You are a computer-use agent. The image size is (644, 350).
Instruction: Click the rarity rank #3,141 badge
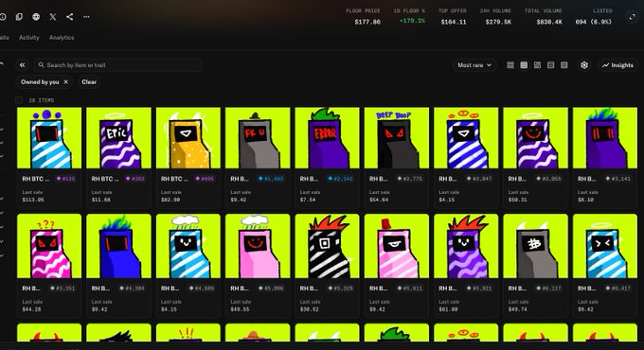pos(618,179)
